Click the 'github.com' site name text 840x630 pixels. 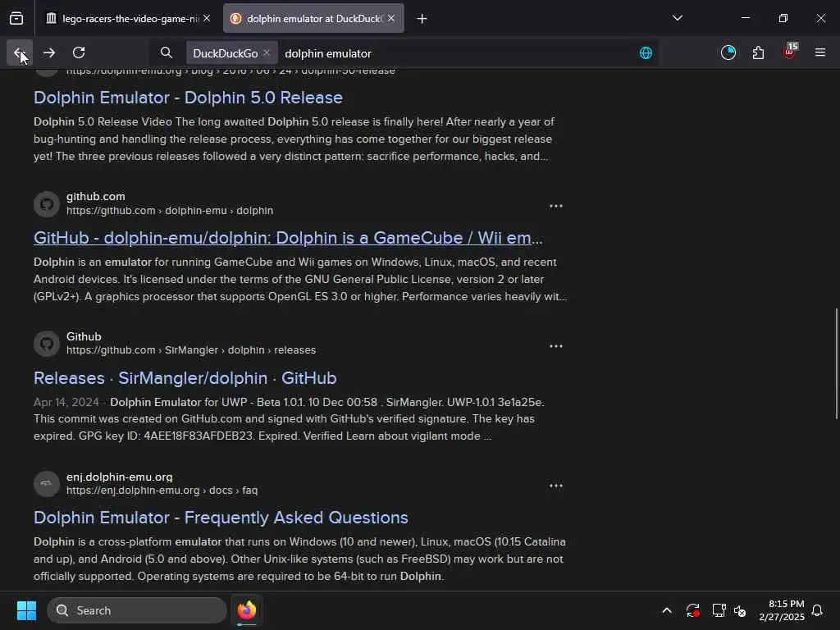click(96, 197)
